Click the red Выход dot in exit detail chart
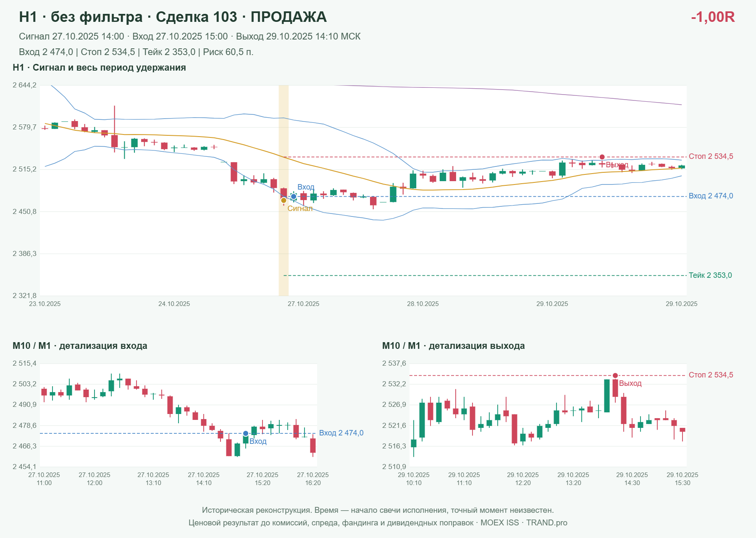 tap(615, 375)
